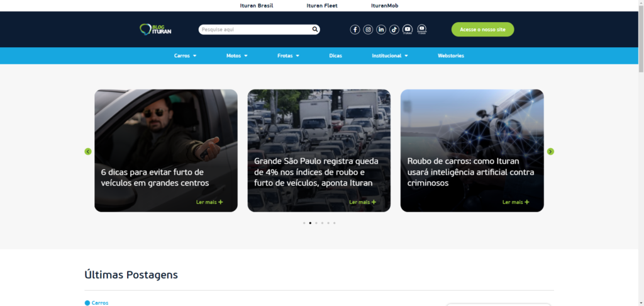644x306 pixels.
Task: Click the green next-slide carousel arrow
Action: point(550,152)
